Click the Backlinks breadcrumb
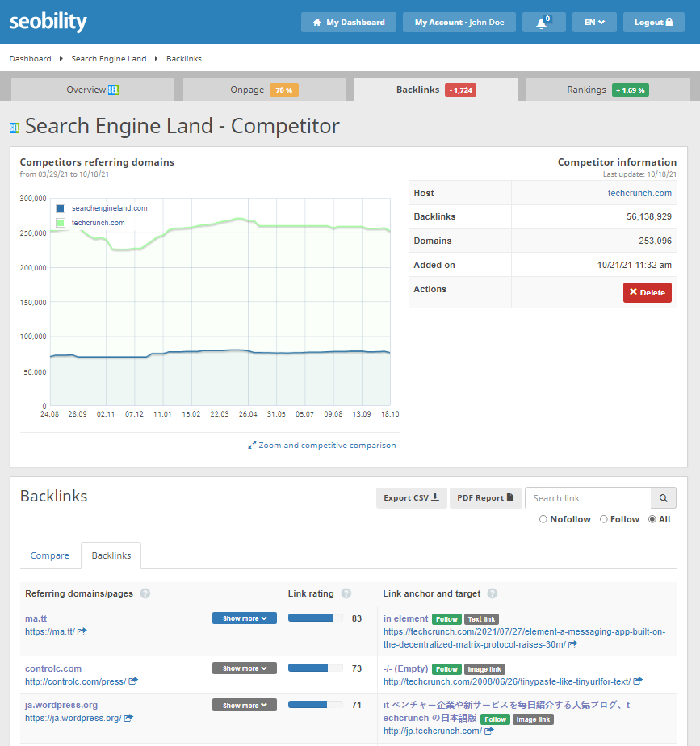This screenshot has height=746, width=700. 184,58
